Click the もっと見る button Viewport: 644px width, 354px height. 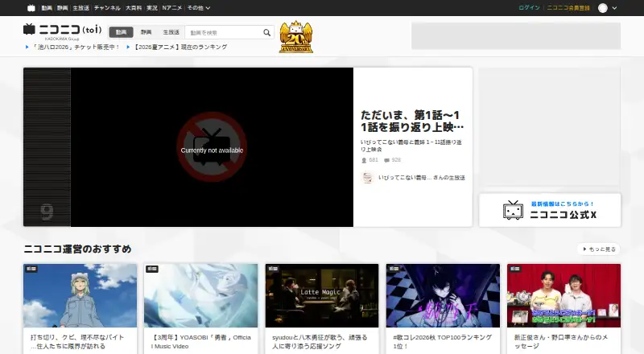click(599, 249)
